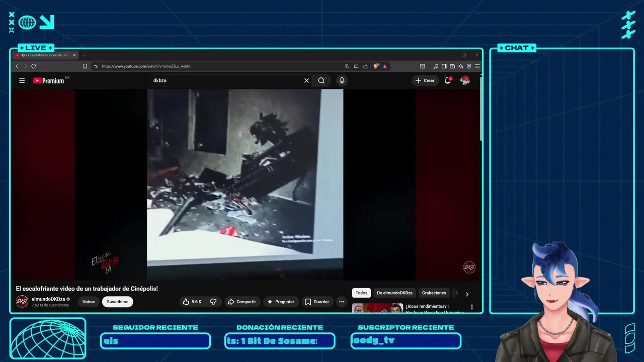Open picture-in-picture icon in address bar

pyautogui.click(x=356, y=66)
